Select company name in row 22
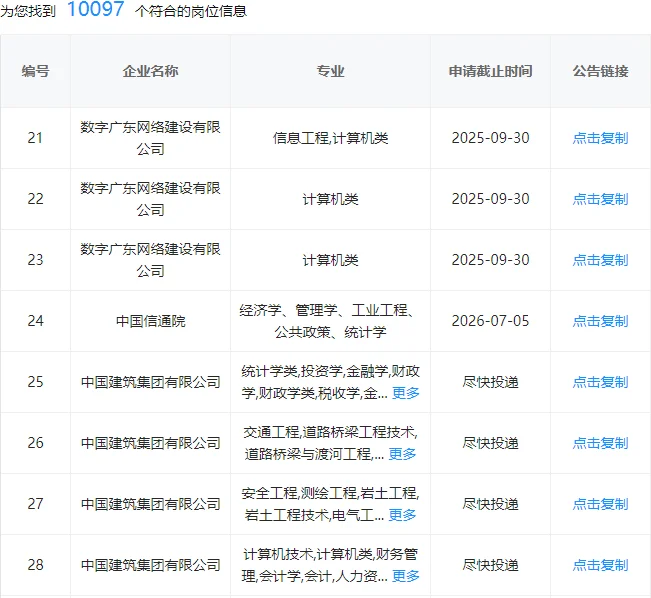The image size is (651, 598). tap(150, 199)
